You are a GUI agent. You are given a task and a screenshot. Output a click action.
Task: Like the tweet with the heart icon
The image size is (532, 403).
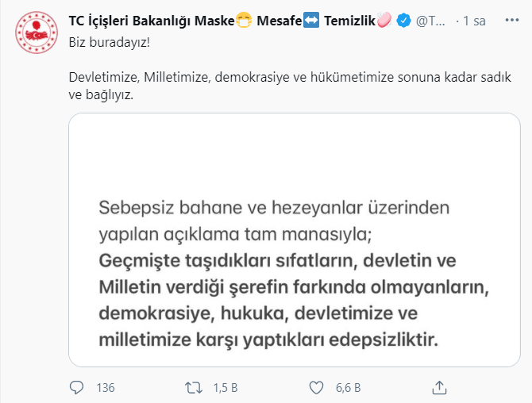coord(316,387)
